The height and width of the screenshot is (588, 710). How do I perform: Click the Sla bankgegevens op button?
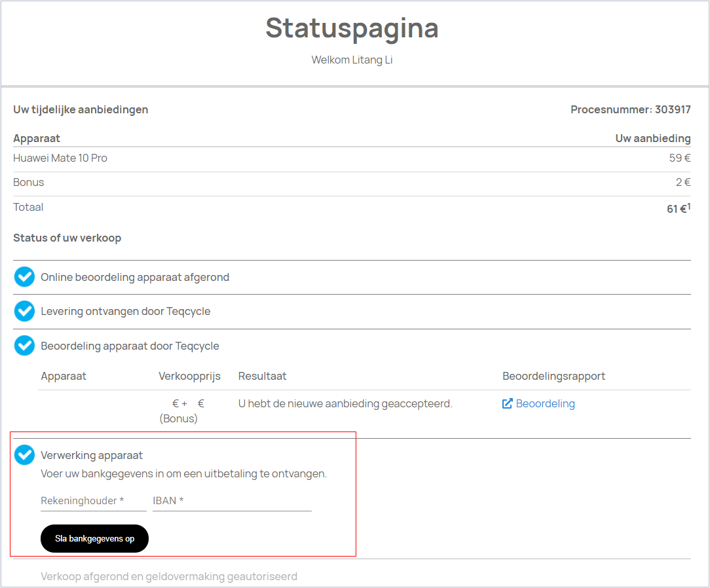point(94,539)
